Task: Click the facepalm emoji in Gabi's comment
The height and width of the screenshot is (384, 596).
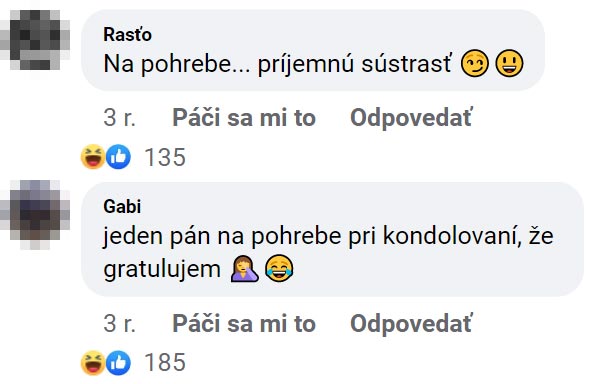Action: 245,268
